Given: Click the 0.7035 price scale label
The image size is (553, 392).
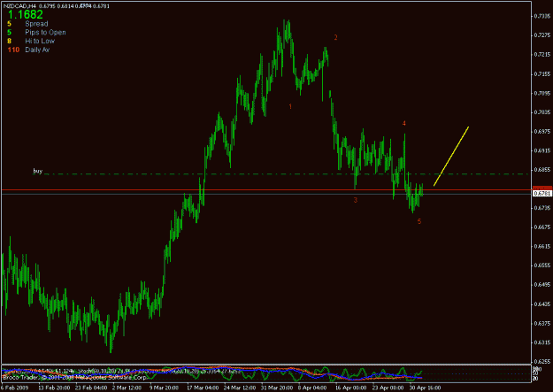Looking at the screenshot, I should pos(542,112).
